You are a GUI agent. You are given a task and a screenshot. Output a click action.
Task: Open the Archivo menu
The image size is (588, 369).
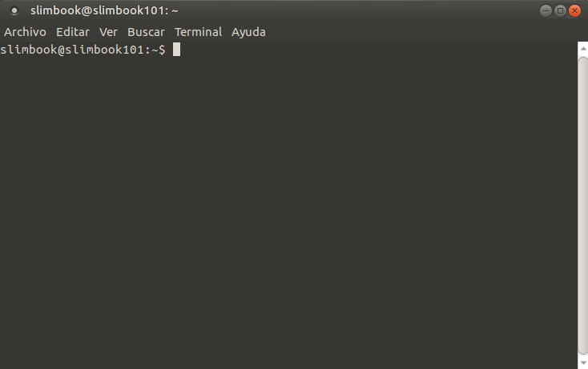coord(25,32)
